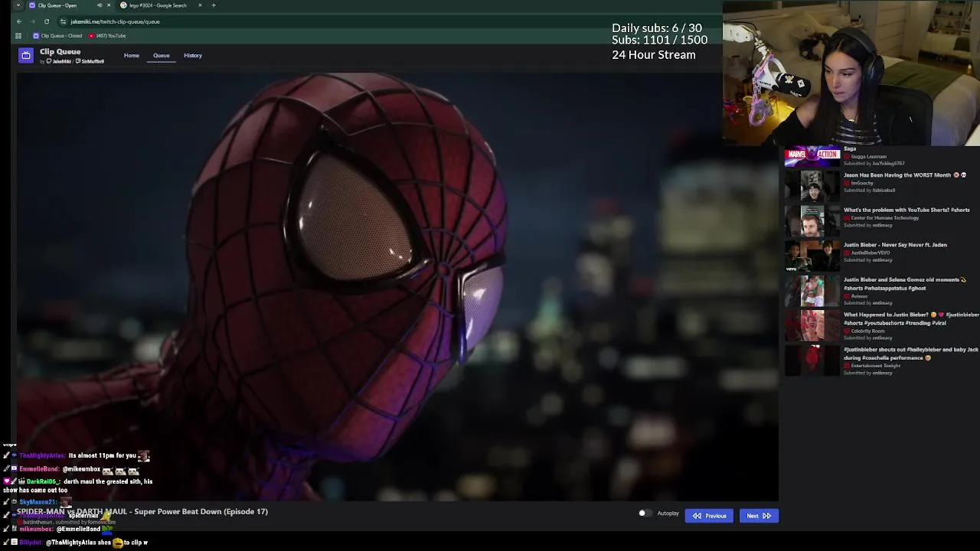Click 'Jason Has Been Having the WORST Month' title

coord(905,175)
